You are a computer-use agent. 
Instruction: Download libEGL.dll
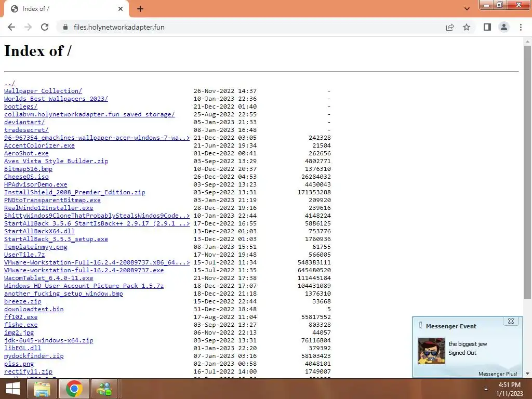[x=23, y=349]
